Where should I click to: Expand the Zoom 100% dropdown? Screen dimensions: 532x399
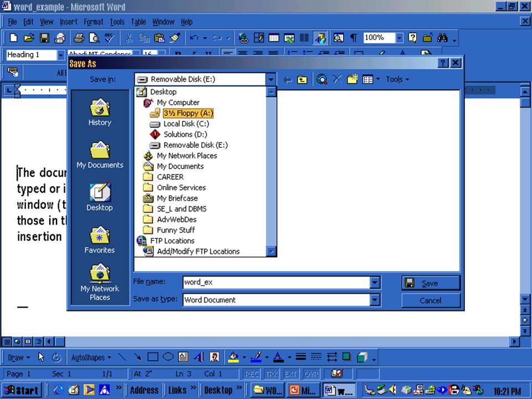[x=400, y=38]
